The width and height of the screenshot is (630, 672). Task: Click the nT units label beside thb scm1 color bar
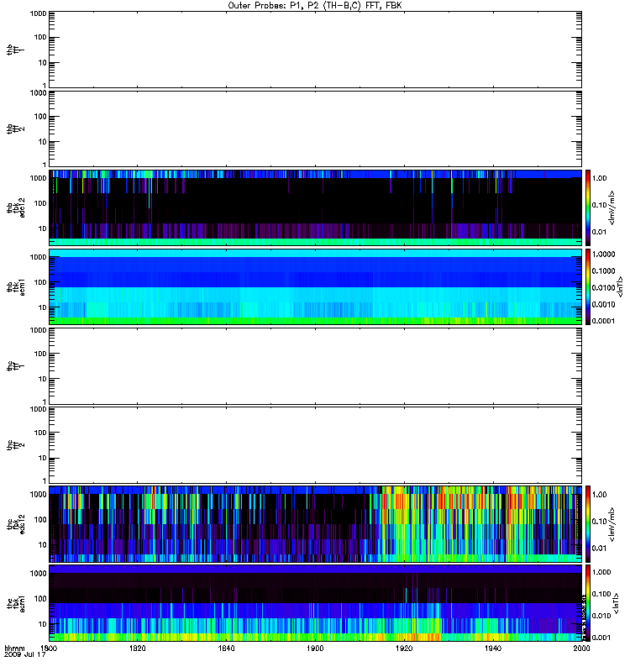620,286
